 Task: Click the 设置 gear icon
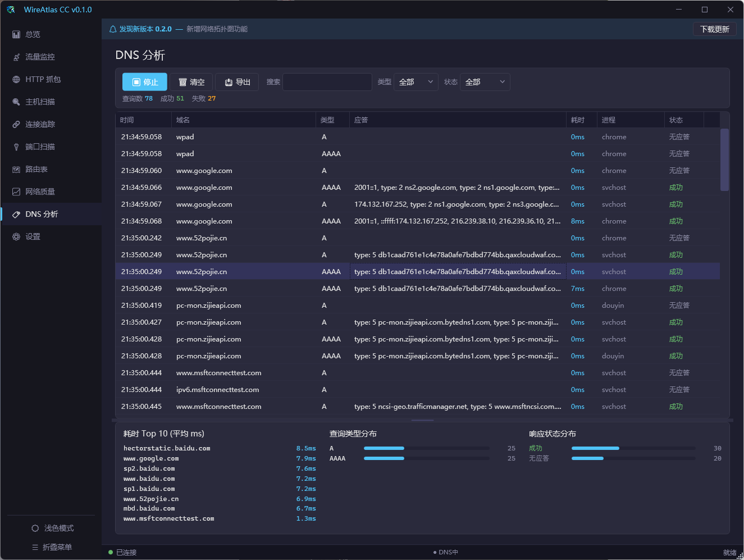pyautogui.click(x=16, y=236)
